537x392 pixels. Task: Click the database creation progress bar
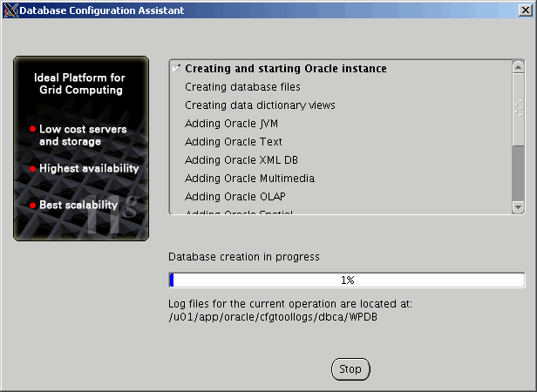pyautogui.click(x=346, y=280)
